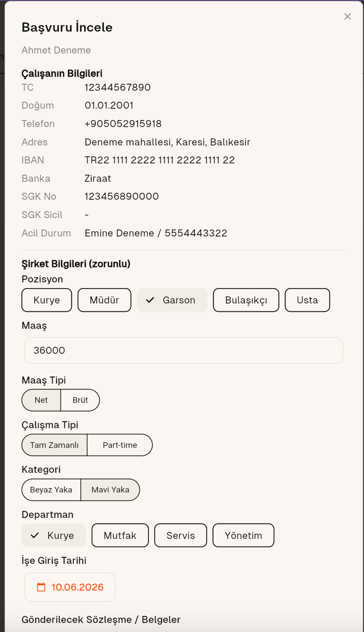Click emergency contact Emine Deneme
The height and width of the screenshot is (632, 364).
pyautogui.click(x=156, y=233)
